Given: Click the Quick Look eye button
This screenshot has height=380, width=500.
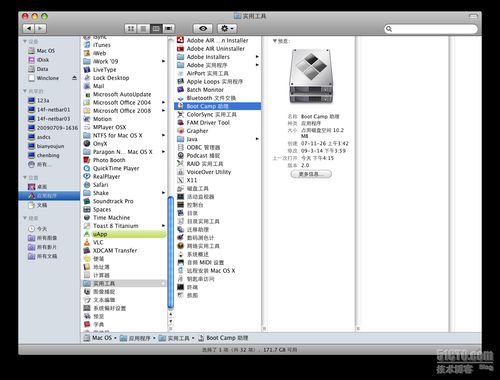Looking at the screenshot, I should click(x=202, y=29).
